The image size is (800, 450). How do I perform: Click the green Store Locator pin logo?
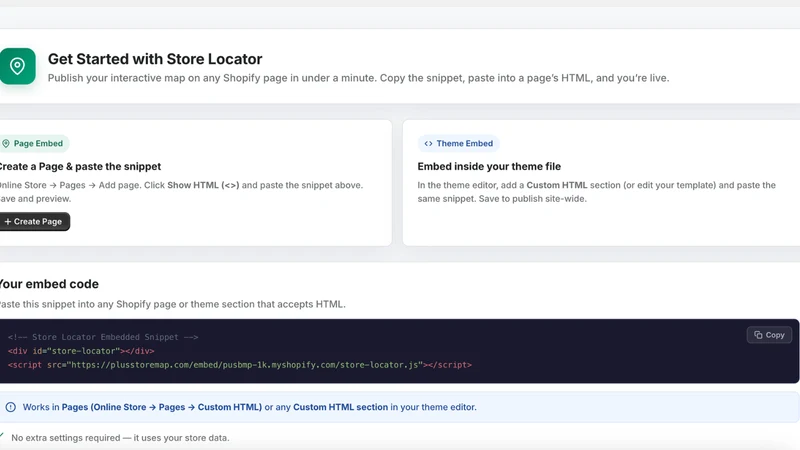(17, 66)
